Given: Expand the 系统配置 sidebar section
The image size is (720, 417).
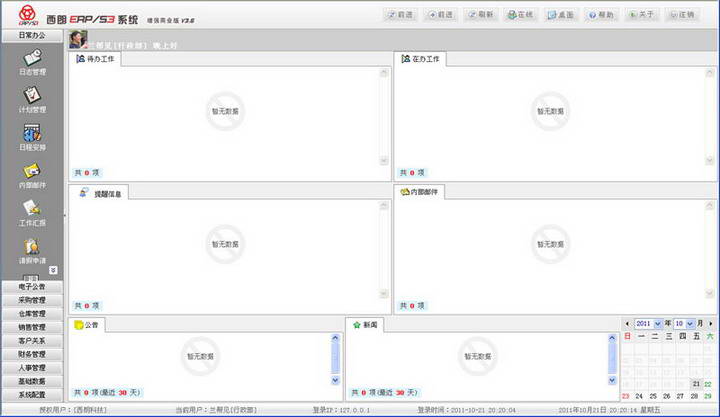Looking at the screenshot, I should point(32,395).
